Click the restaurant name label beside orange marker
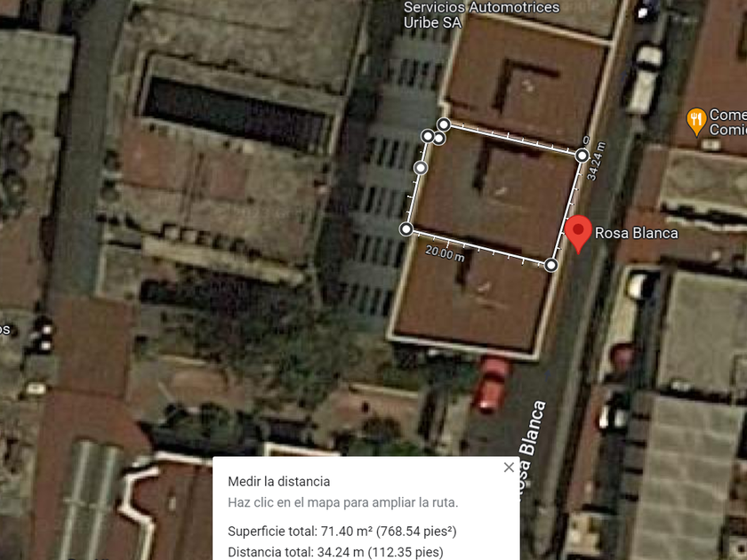The image size is (747, 560). pyautogui.click(x=728, y=122)
